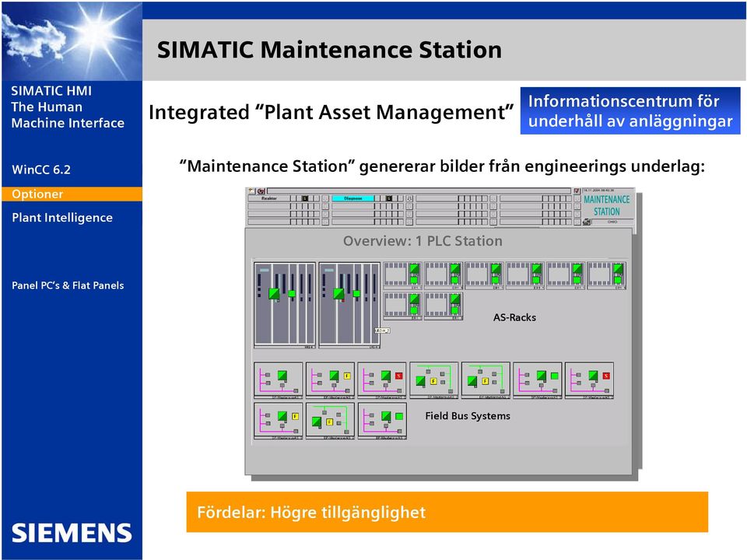Select the first small rack tile in the top row
Screen dimensions: 747x560
coord(402,275)
